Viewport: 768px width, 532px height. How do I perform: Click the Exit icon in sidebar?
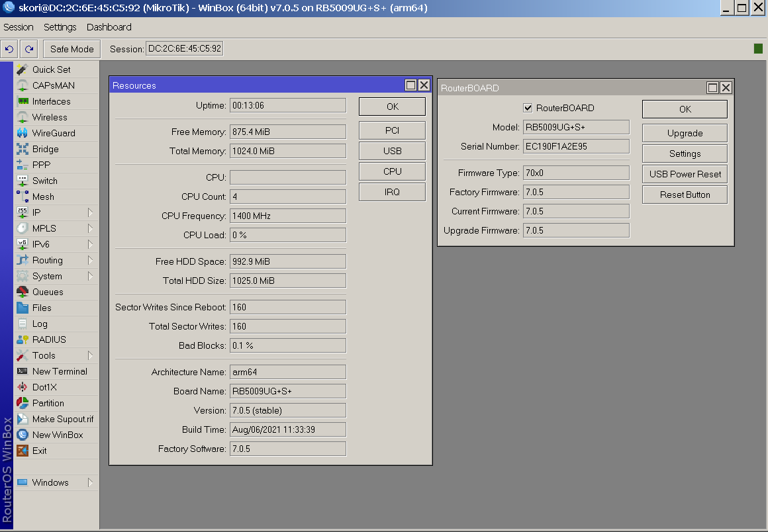(23, 451)
